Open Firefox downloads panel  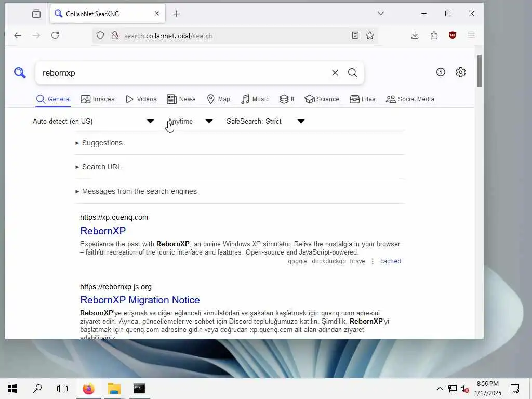(x=415, y=35)
